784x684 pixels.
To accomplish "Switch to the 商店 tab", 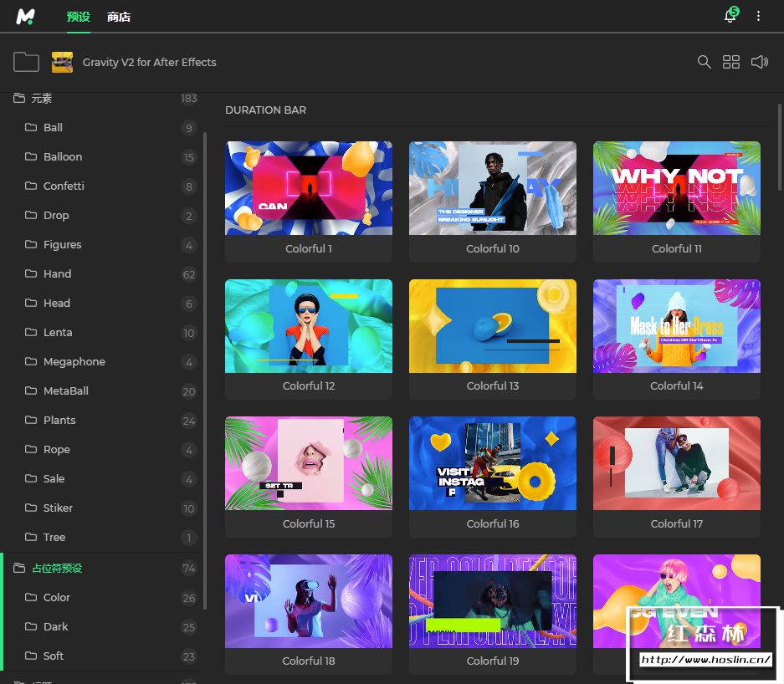I will pyautogui.click(x=119, y=17).
